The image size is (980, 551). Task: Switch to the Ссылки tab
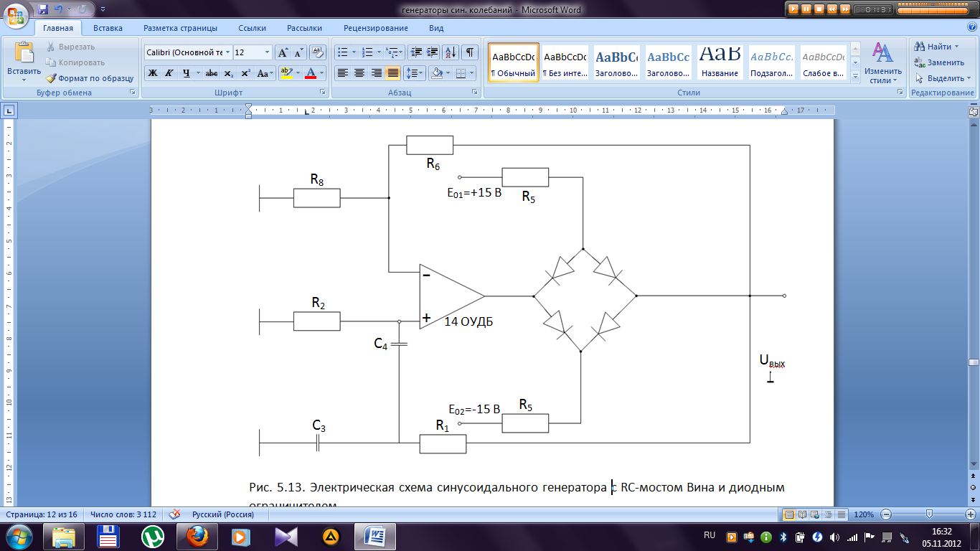point(253,28)
